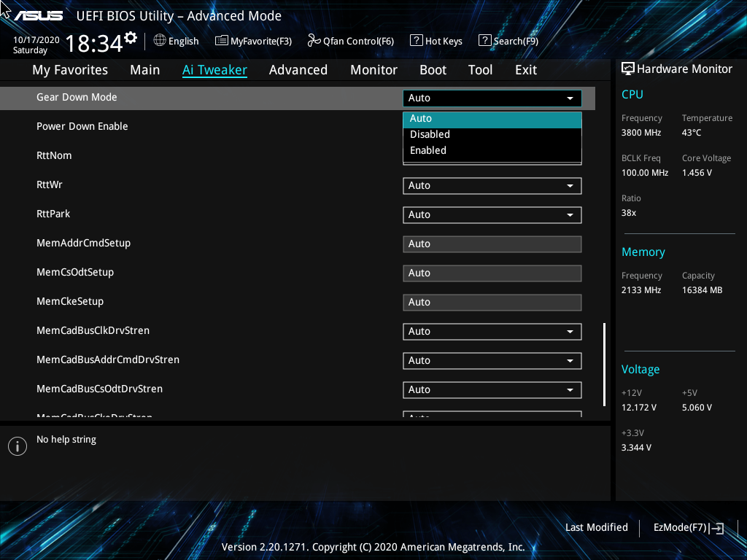Click the Hot Keys question mark icon

tap(417, 41)
